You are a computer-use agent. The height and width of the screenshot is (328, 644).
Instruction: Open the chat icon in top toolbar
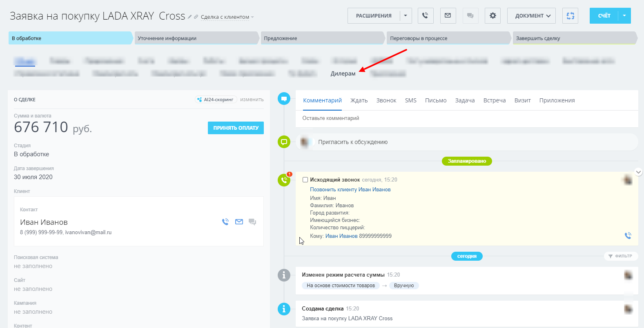tap(470, 16)
